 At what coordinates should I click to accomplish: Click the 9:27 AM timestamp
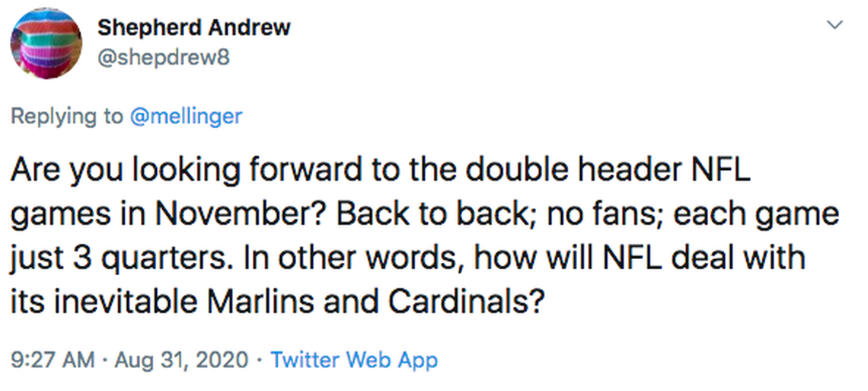[x=52, y=359]
